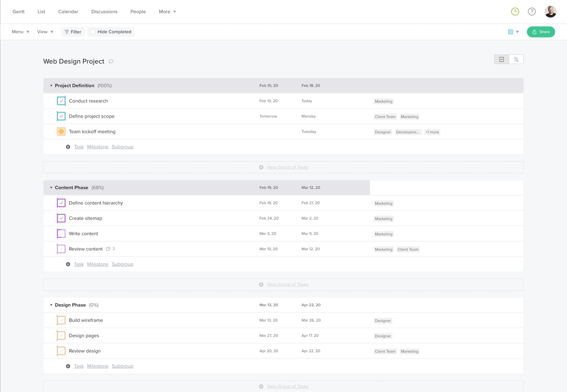This screenshot has width=567, height=392.
Task: Add Task link under Project Definition
Action: (79, 147)
